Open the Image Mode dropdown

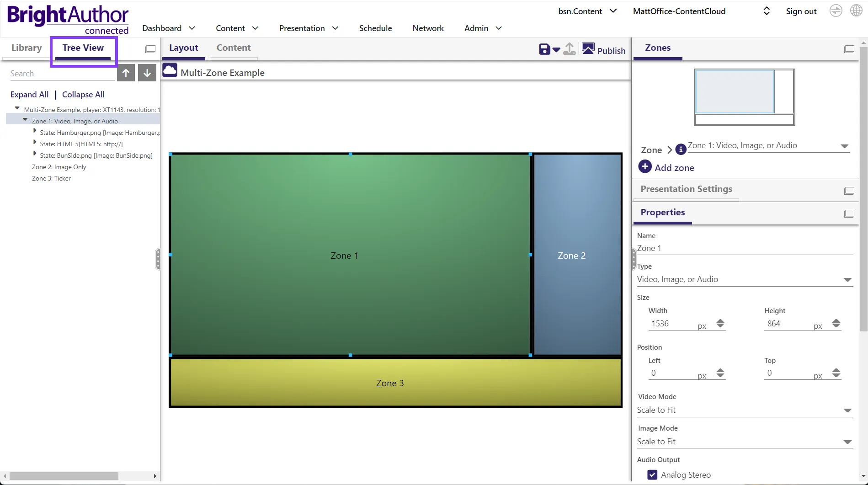(745, 442)
